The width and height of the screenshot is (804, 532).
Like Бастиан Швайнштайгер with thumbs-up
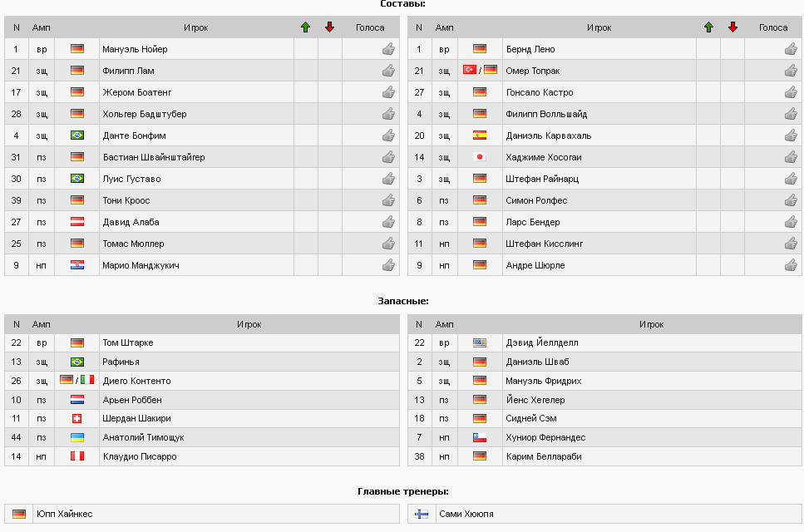[x=388, y=157]
